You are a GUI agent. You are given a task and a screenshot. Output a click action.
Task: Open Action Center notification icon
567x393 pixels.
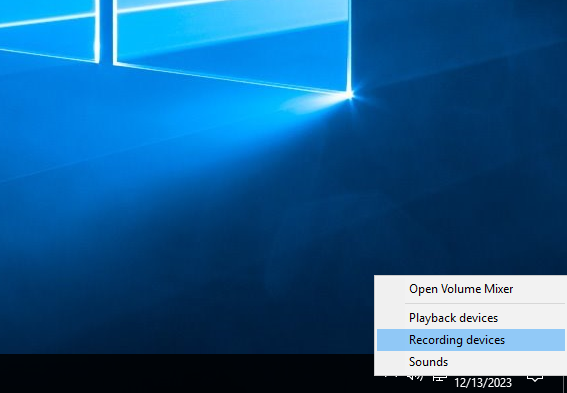point(535,378)
